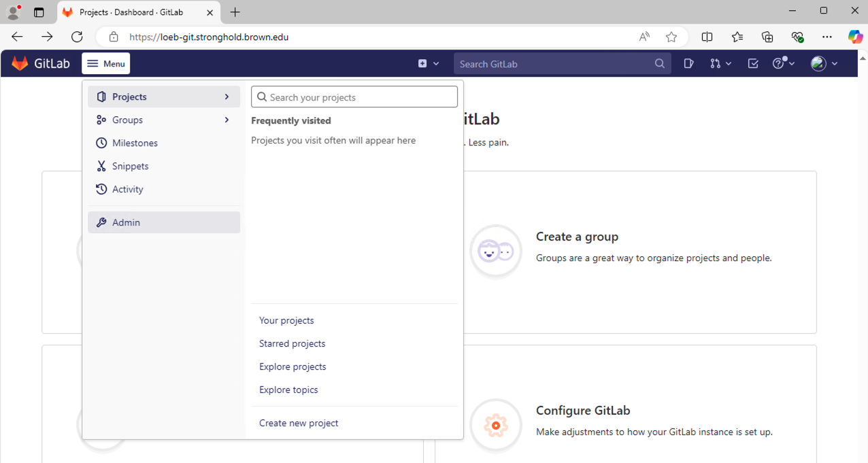Open the Issues icon in navbar
Viewport: 868px width, 463px height.
(x=688, y=64)
